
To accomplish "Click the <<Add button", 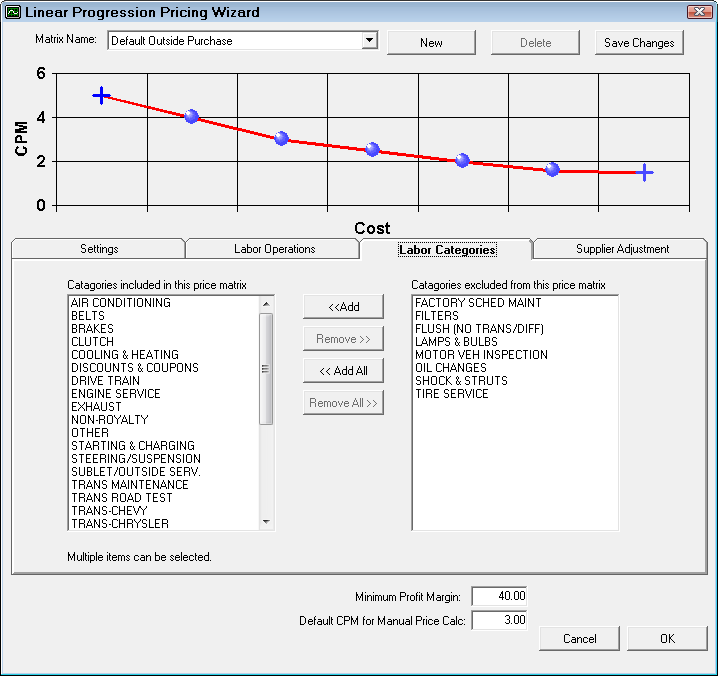I will (343, 307).
